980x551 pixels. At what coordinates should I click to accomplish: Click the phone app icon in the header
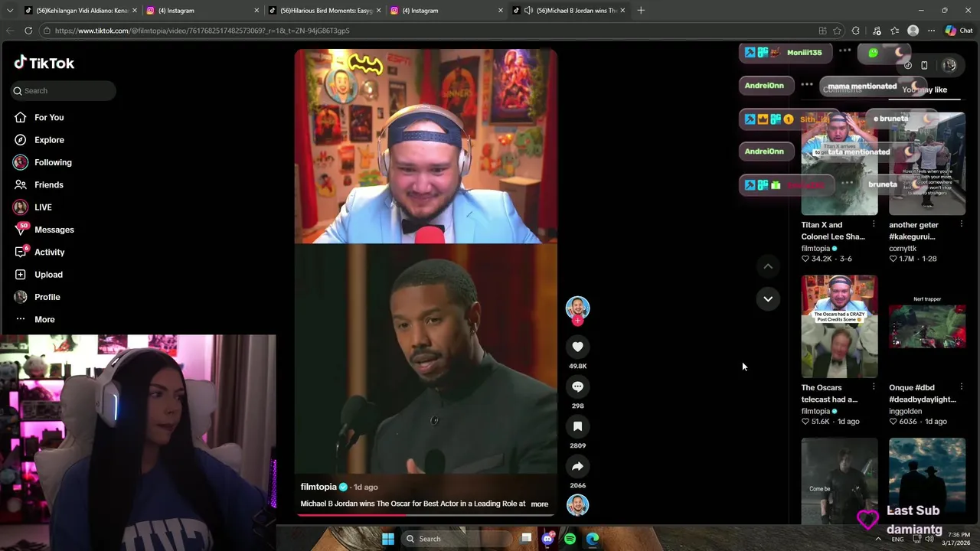click(x=924, y=66)
